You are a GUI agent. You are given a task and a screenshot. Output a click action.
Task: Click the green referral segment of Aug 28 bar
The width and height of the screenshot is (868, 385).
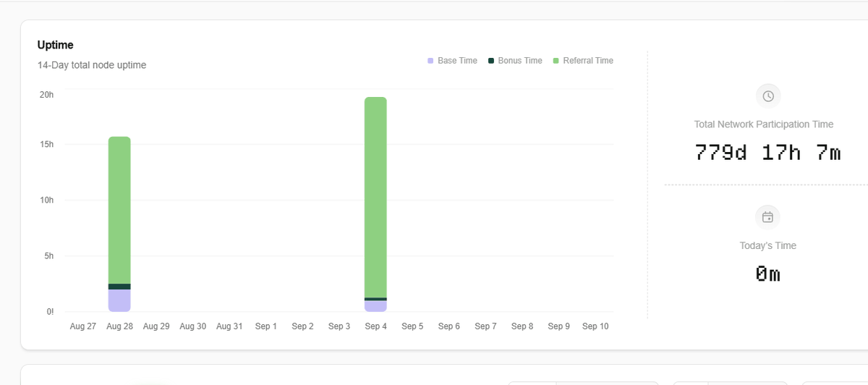point(119,210)
